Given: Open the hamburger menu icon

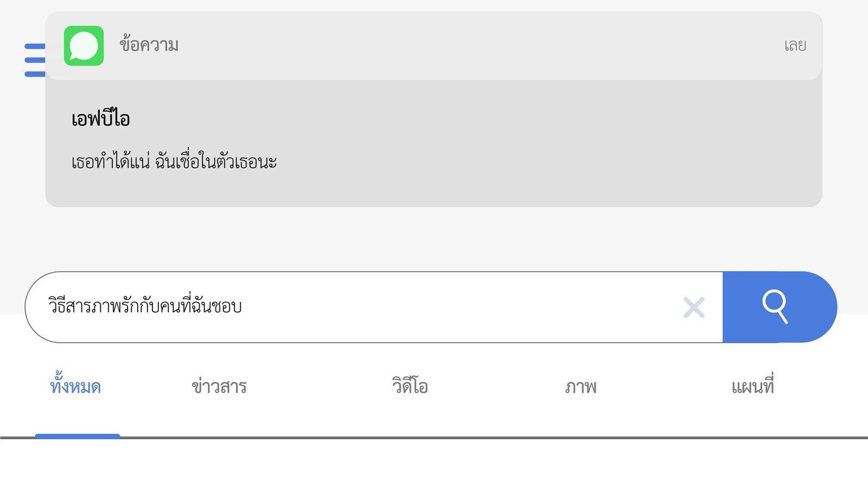Looking at the screenshot, I should 35,60.
